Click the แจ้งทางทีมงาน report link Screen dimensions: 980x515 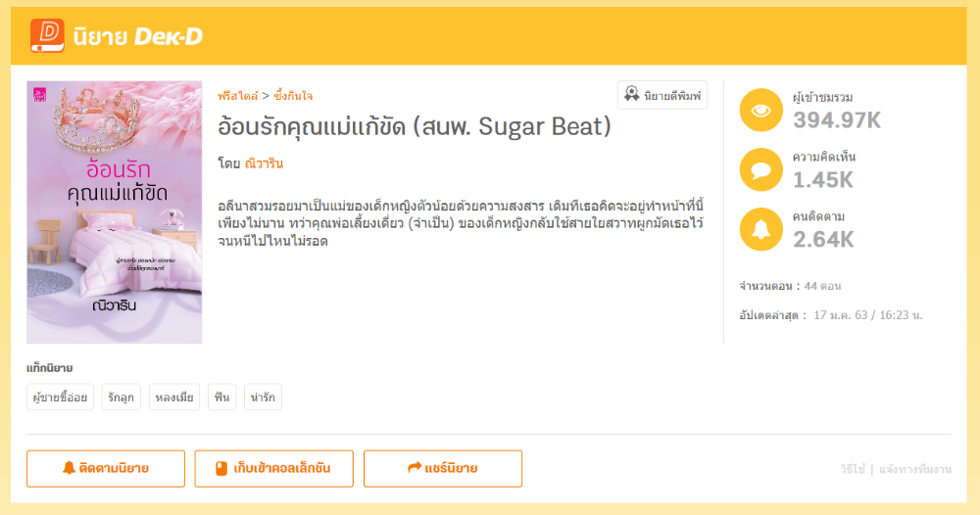(x=915, y=469)
